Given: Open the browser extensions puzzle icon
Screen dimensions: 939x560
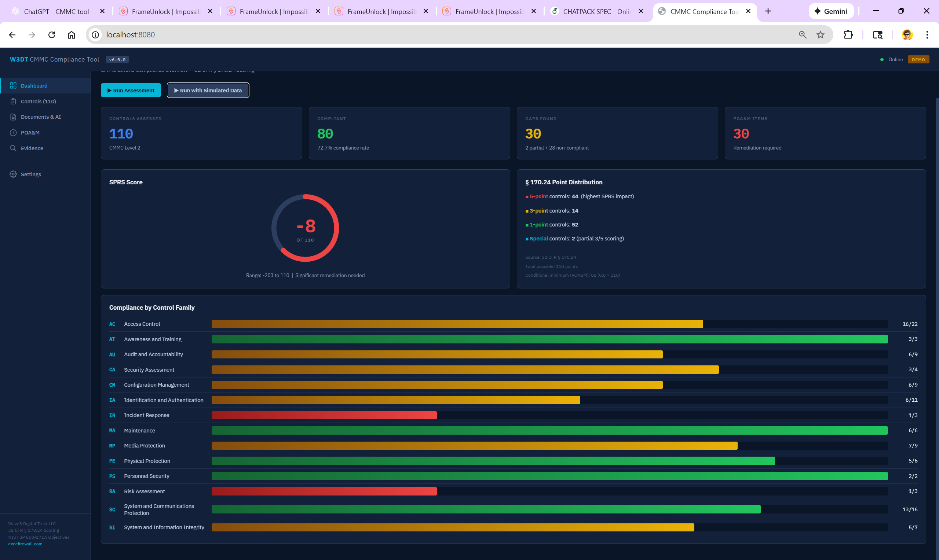Looking at the screenshot, I should (848, 34).
